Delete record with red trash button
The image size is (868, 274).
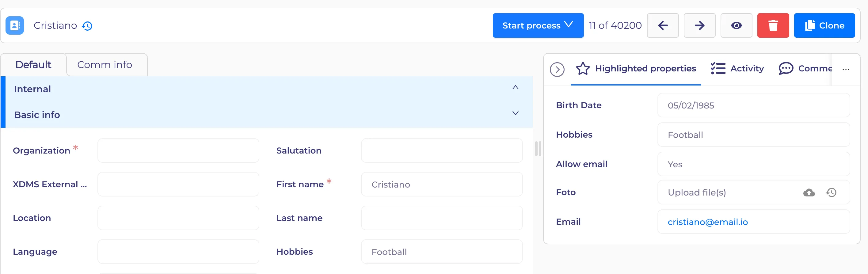coord(773,25)
